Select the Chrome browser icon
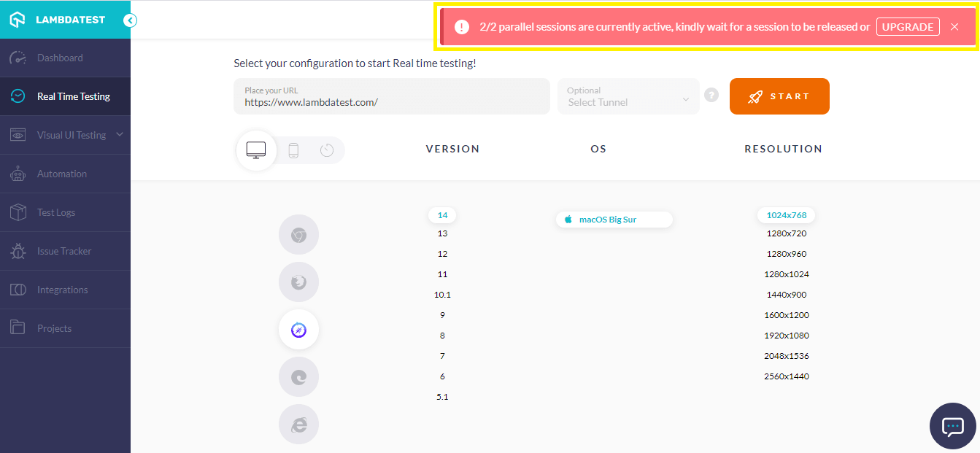Viewport: 980px width, 453px height. coord(298,235)
